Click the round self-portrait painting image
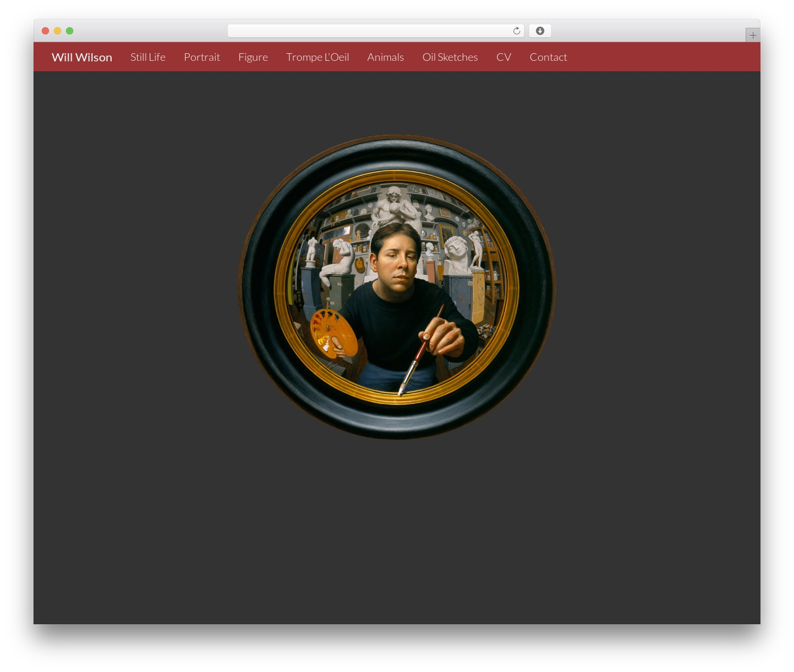This screenshot has width=794, height=672. (x=397, y=287)
